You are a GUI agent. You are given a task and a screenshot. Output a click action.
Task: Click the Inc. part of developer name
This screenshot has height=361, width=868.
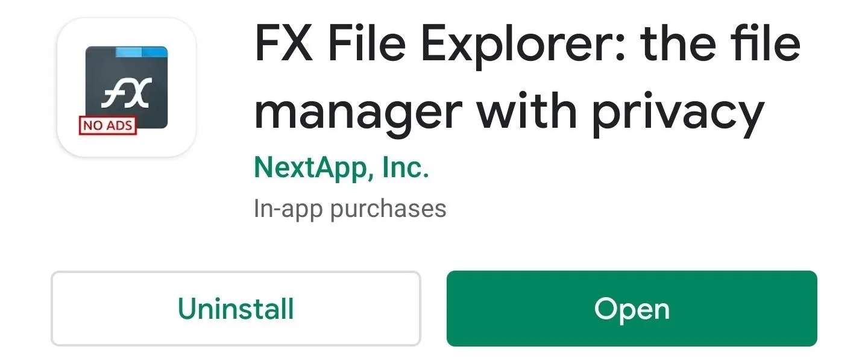[405, 168]
